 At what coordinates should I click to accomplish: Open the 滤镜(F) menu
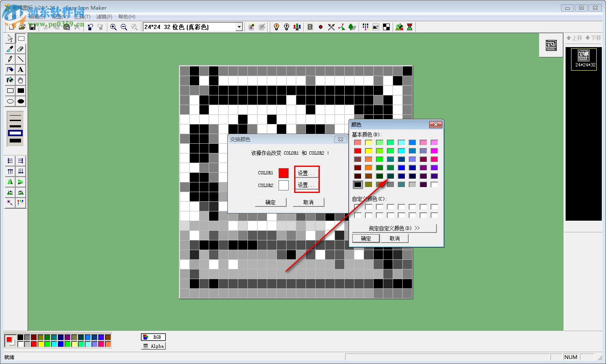click(x=104, y=16)
